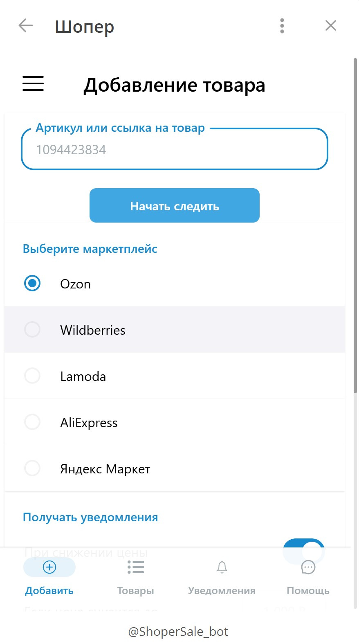This screenshot has width=359, height=644.
Task: Click the plus circle Добавить icon
Action: point(49,567)
